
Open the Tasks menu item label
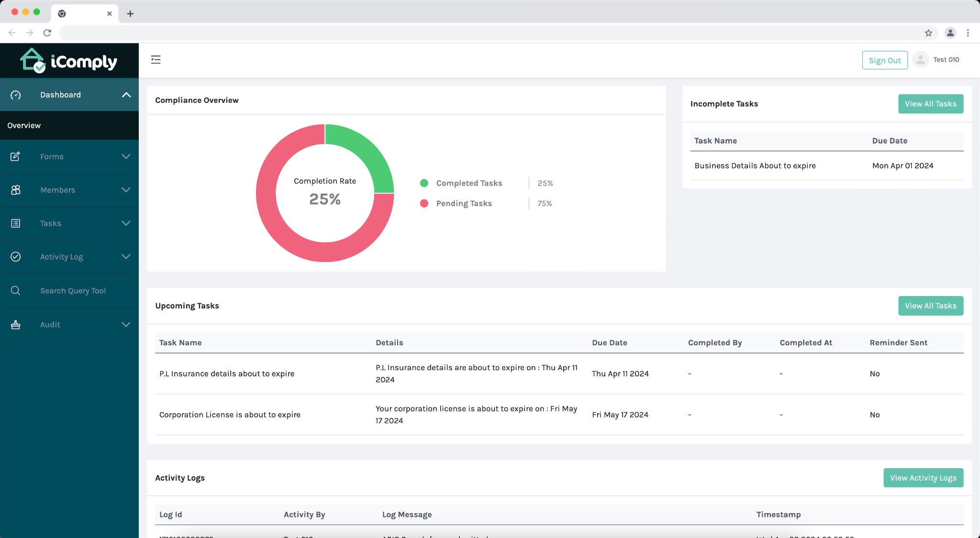click(x=50, y=223)
